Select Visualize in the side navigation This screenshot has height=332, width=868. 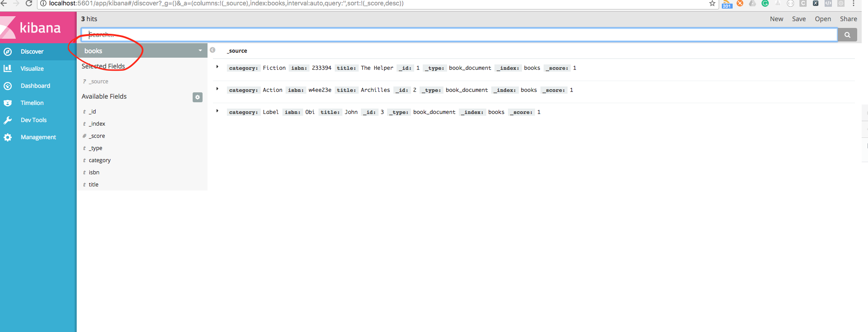pyautogui.click(x=38, y=68)
